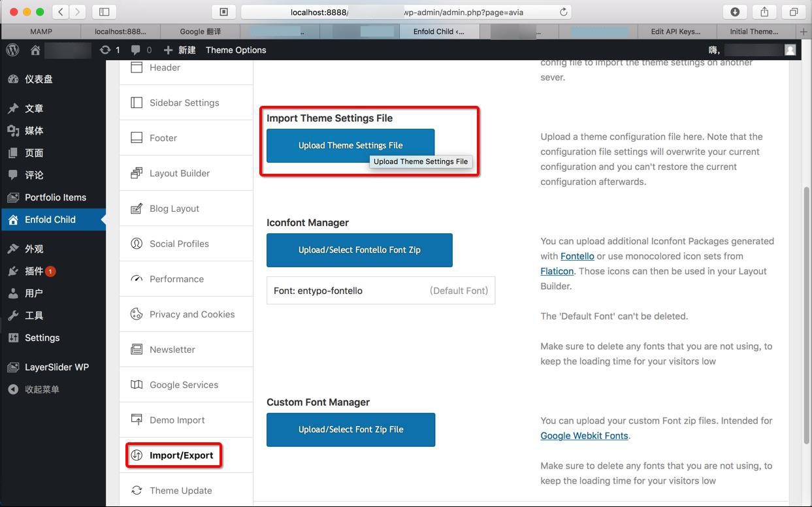Open the 插件 plugins menu
Image resolution: width=812 pixels, height=507 pixels.
pyautogui.click(x=53, y=271)
